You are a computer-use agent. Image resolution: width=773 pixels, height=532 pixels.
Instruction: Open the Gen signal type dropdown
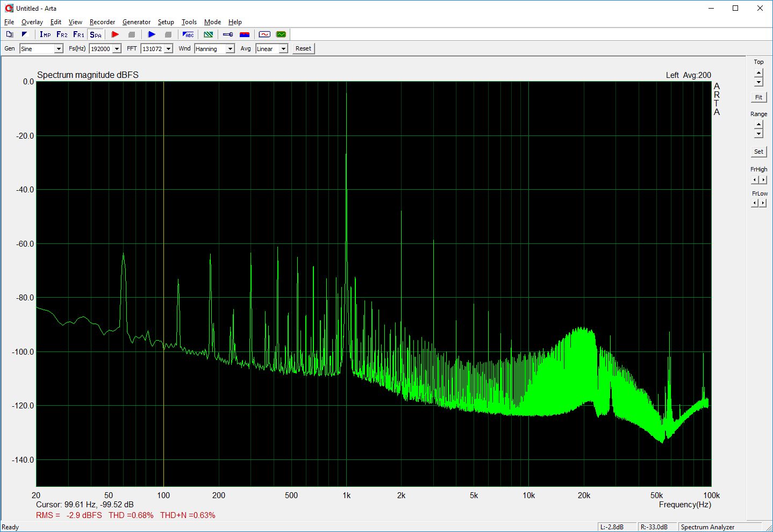(x=59, y=49)
